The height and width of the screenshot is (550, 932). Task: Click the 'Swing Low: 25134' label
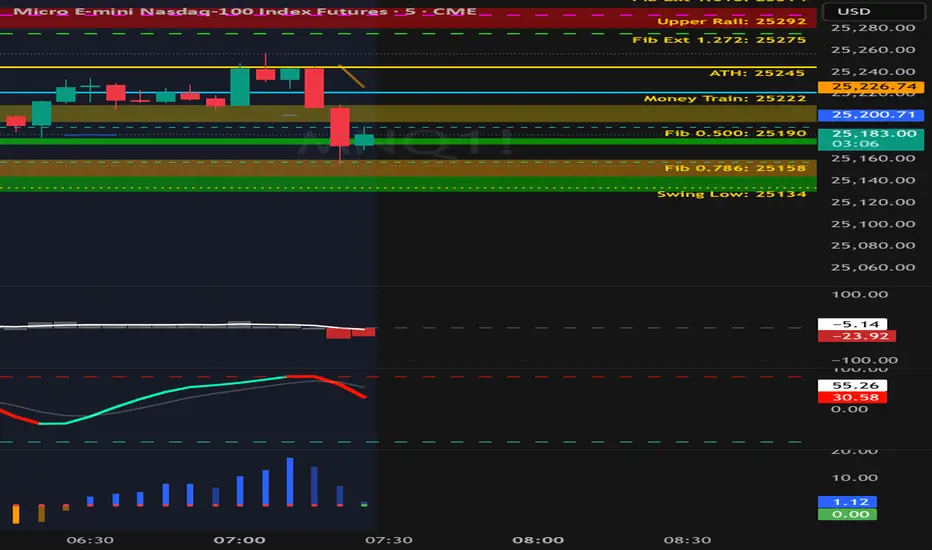[x=732, y=194]
